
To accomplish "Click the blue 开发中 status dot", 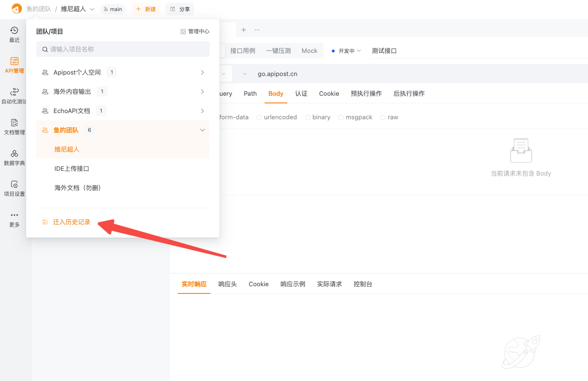I will [333, 51].
